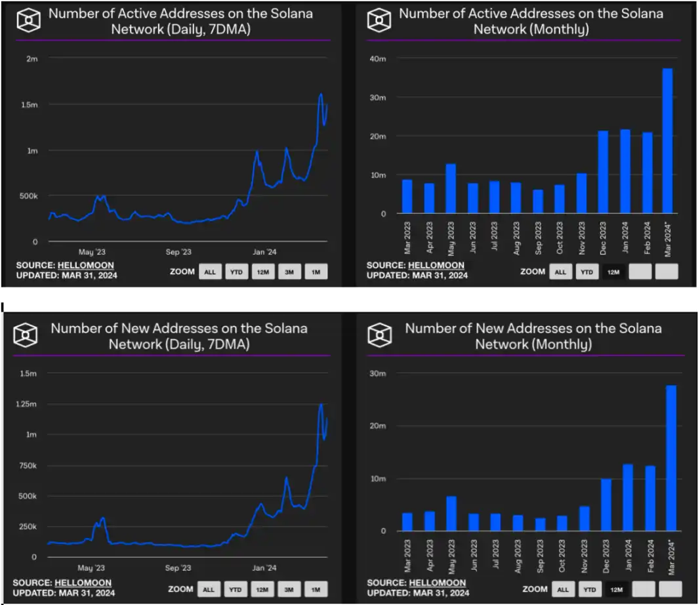Click the May 2023 bar in Active Addresses Monthly
This screenshot has height=605, width=700.
click(x=450, y=189)
